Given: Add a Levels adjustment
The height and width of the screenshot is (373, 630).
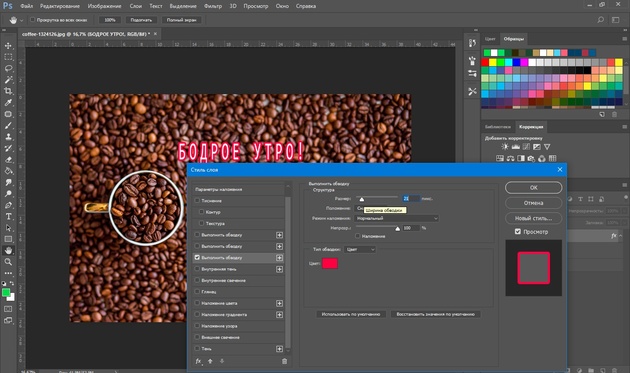Looking at the screenshot, I should [x=515, y=147].
